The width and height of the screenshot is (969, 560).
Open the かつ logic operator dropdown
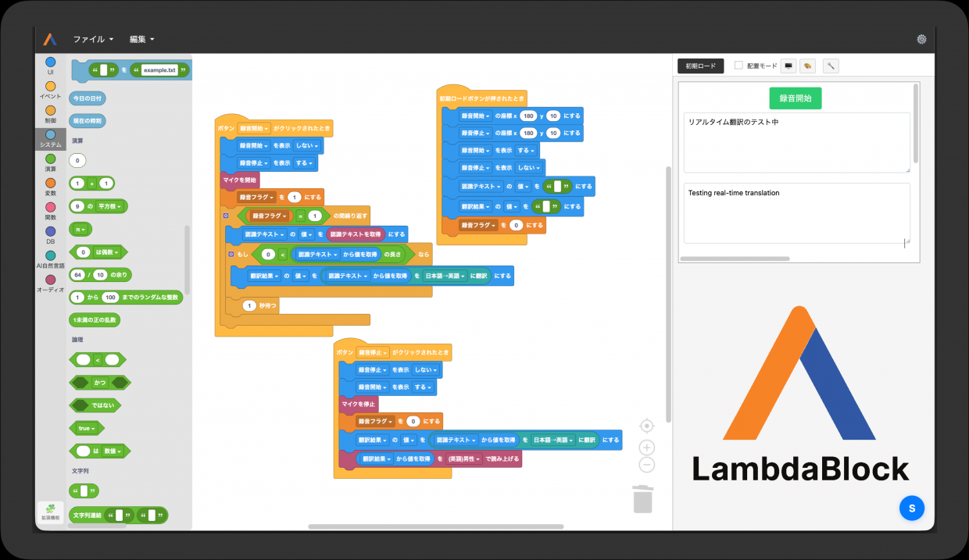click(100, 383)
